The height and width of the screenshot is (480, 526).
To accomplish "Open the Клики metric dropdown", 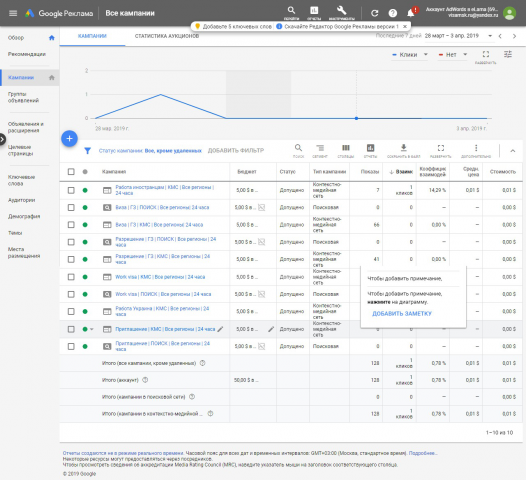I will point(410,55).
